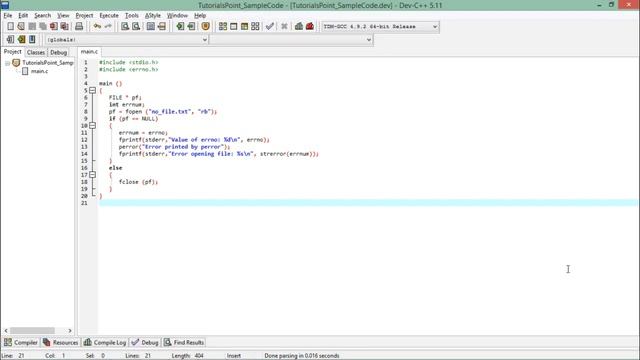The width and height of the screenshot is (640, 360).
Task: Select the TutorialsPoint_Sample project node
Action: click(x=48, y=63)
